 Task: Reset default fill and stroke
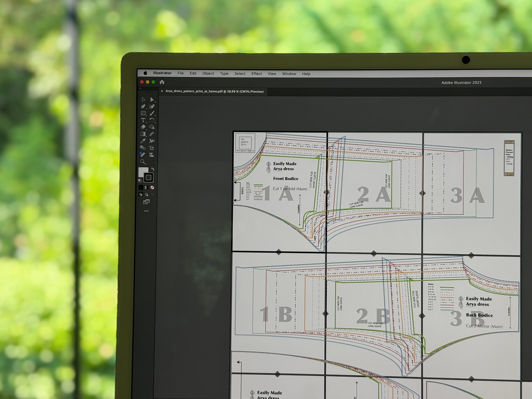[140, 180]
